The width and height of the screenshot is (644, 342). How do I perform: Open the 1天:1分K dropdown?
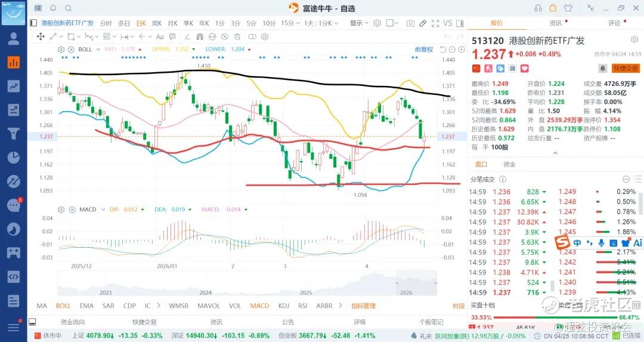(321, 23)
